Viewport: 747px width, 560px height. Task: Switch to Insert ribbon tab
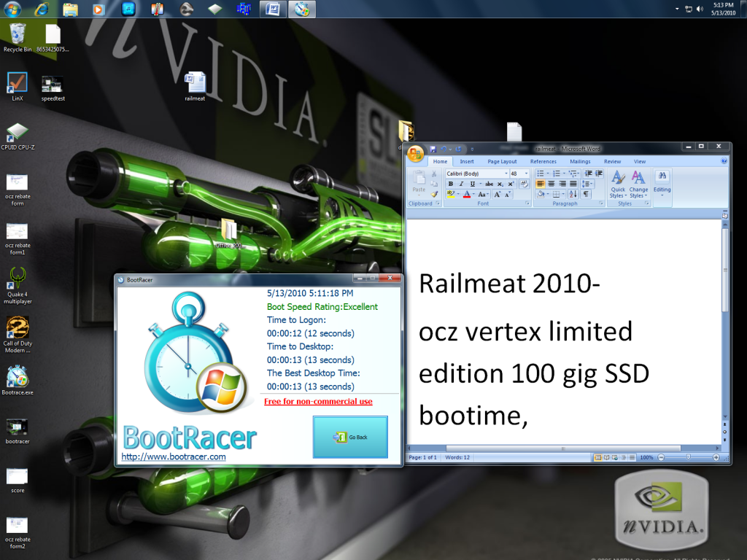(x=467, y=161)
